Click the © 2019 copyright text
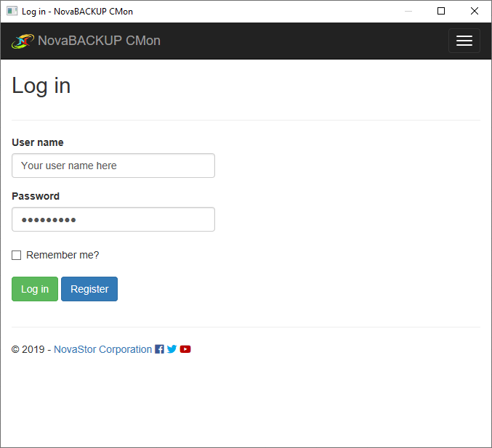 (x=28, y=349)
